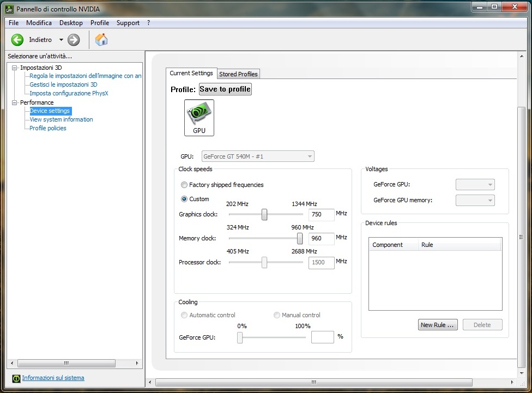This screenshot has height=393, width=532.
Task: Click the main pane scroll up arrow
Action: [522, 56]
